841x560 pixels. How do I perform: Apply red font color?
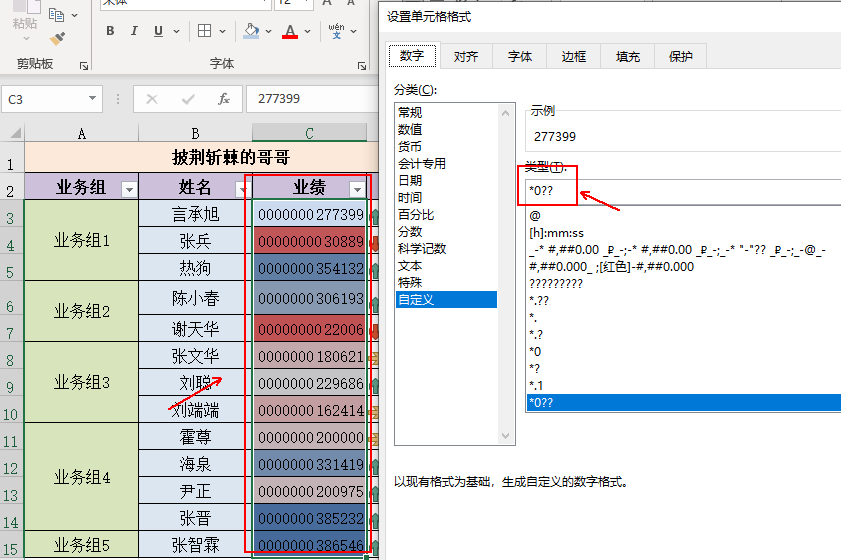coord(290,31)
